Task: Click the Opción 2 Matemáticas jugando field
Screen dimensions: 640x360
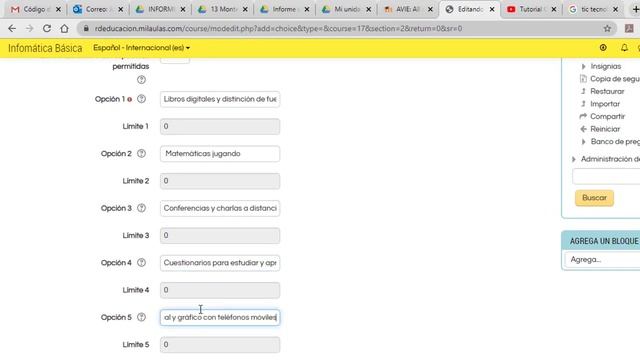Action: pyautogui.click(x=220, y=154)
